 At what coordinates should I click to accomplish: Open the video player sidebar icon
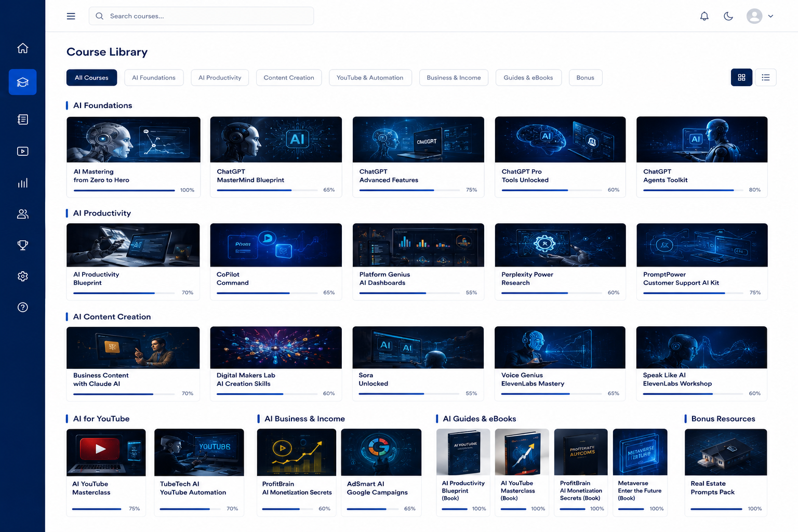(22, 151)
